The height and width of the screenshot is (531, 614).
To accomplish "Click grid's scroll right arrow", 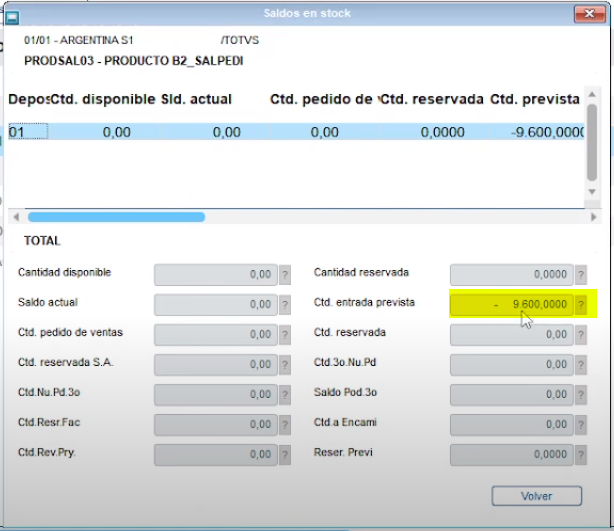I will click(x=593, y=217).
